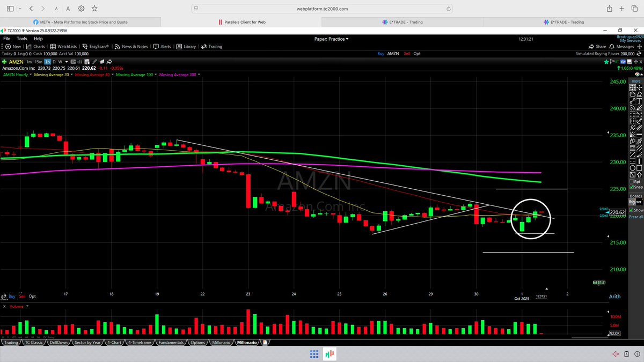Open Moving Average 200 dropdown

199,75
